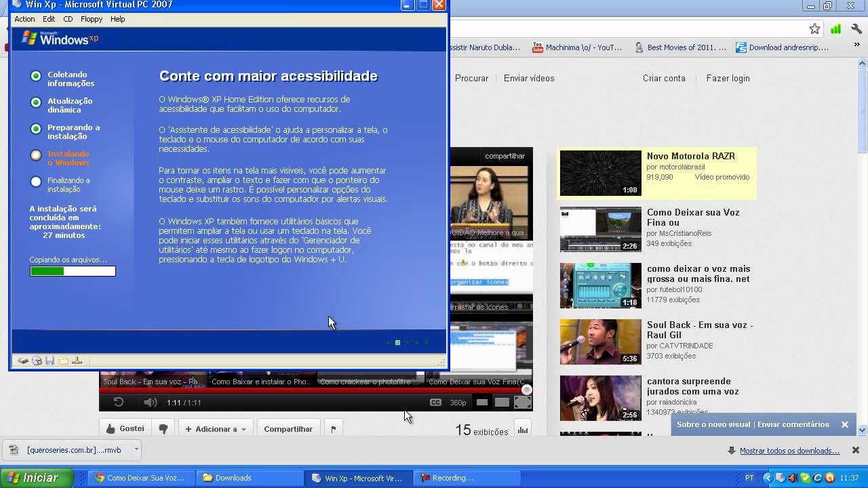Switch to Chrome 'Como Deixar Sua Voz' taskbar button

(142, 478)
